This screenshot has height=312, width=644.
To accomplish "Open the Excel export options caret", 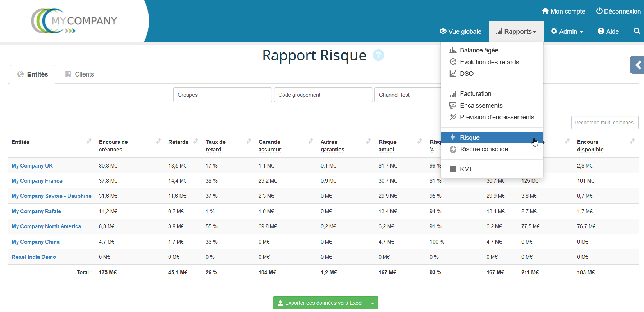I will (373, 303).
